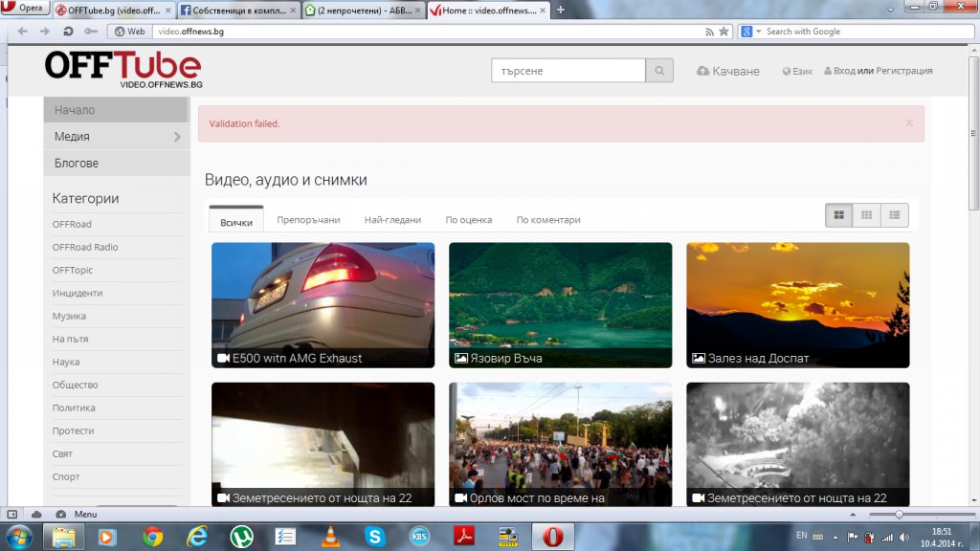Select the Препоръчани tab
The height and width of the screenshot is (551, 980).
(308, 220)
